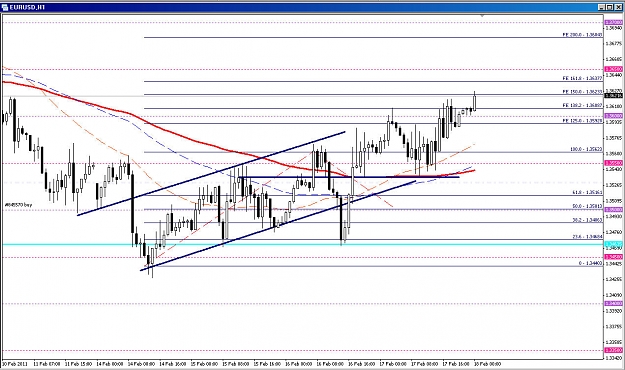Click the 0 - 1.3440 Fibonacci label
The height and width of the screenshot is (370, 625).
(x=590, y=264)
